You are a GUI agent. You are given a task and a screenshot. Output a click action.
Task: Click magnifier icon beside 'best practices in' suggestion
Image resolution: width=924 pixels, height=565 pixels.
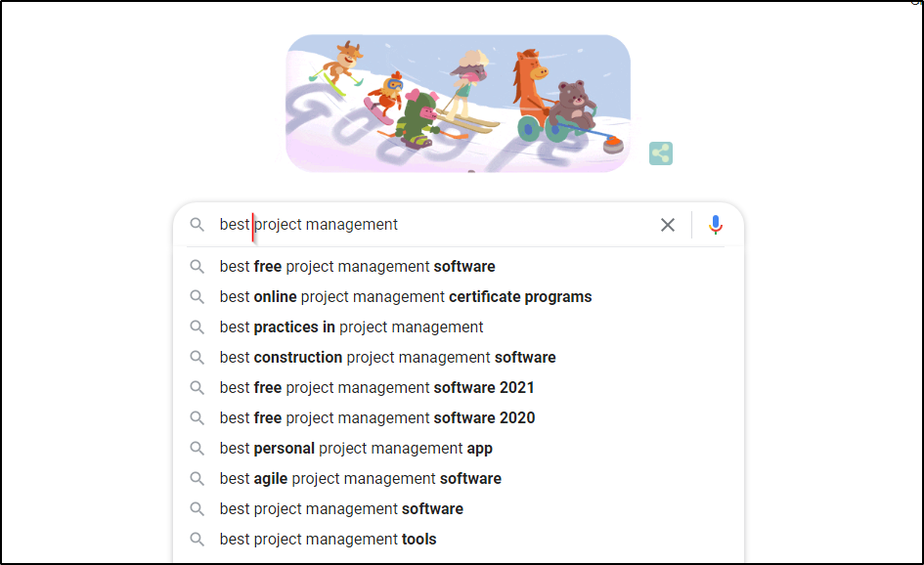click(x=198, y=326)
